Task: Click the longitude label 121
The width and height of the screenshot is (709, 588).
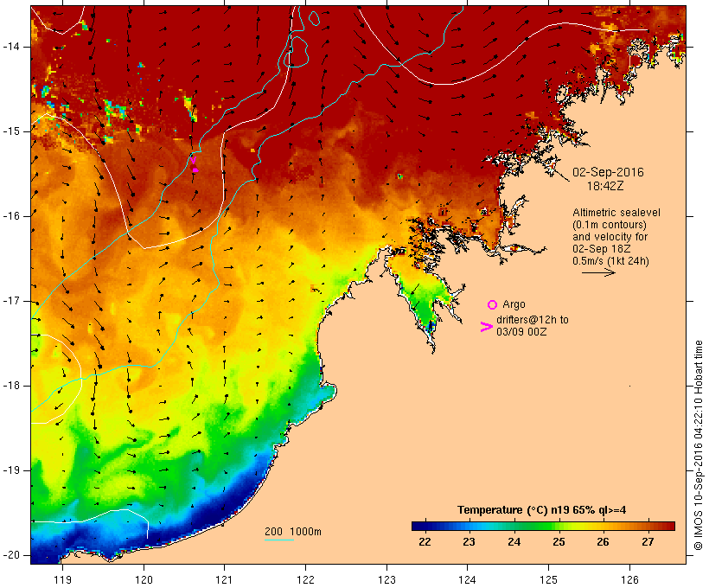Action: coord(224,579)
